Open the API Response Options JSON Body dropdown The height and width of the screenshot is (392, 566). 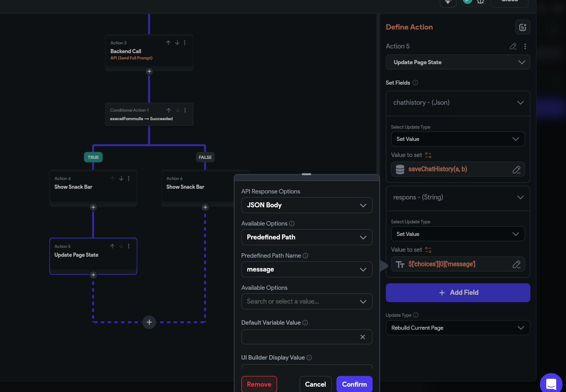click(307, 205)
